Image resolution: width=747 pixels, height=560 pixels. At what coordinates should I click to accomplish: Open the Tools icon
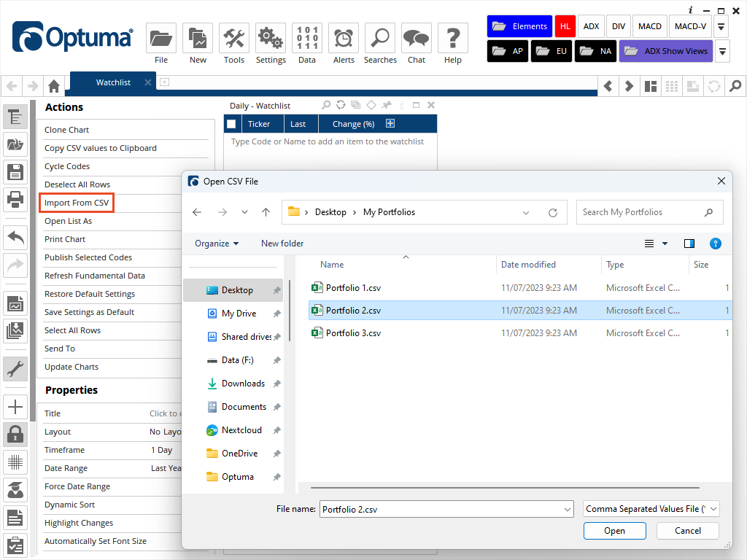click(x=234, y=38)
